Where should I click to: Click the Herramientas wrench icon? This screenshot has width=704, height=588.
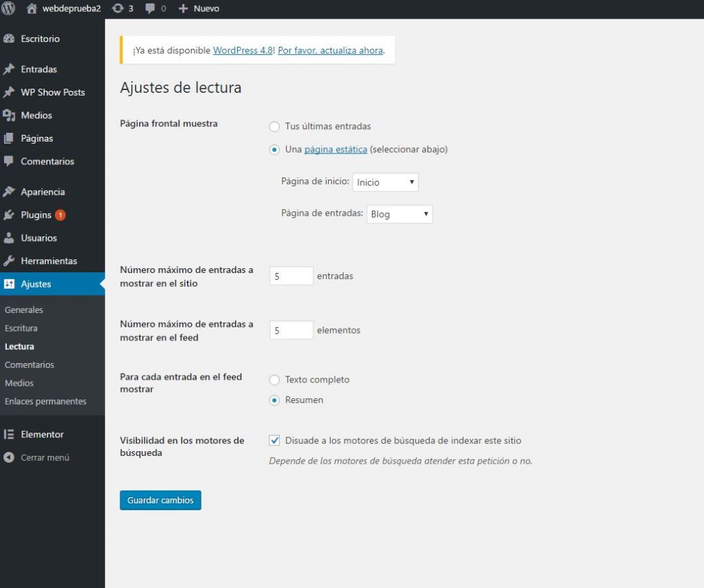(9, 261)
